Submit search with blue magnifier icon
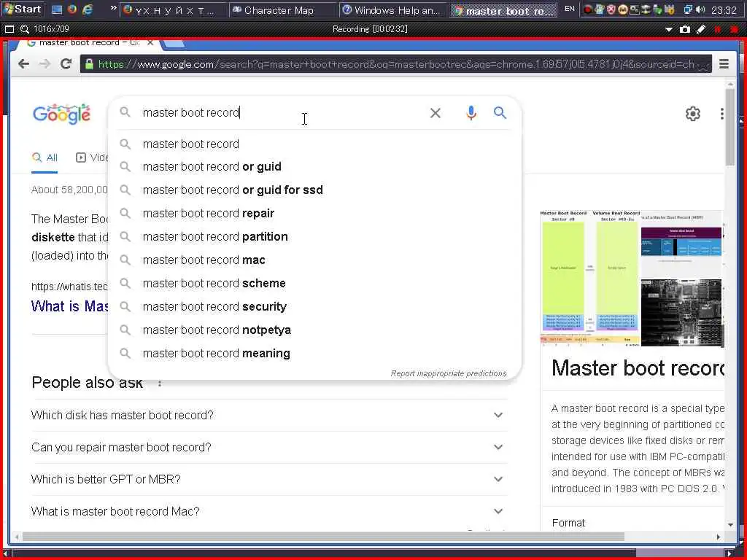 (500, 113)
